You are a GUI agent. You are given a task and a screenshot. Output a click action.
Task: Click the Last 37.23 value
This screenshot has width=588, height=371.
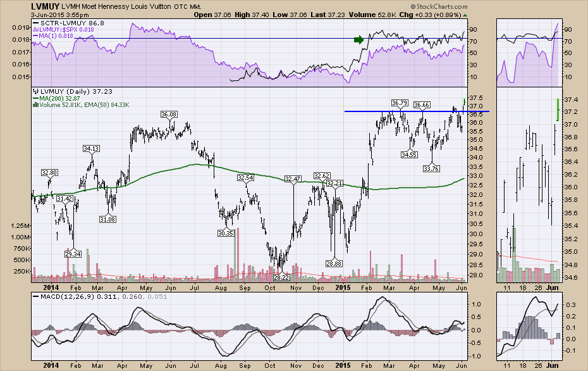328,15
